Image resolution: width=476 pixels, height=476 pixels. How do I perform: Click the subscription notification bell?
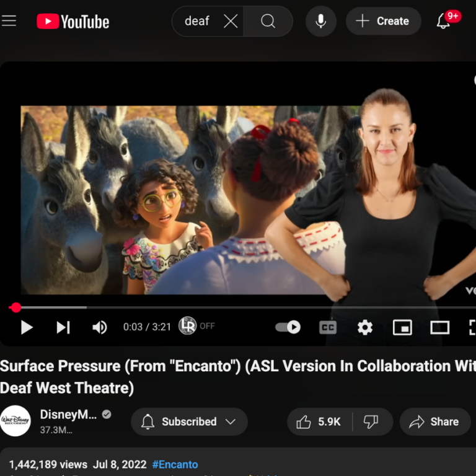click(x=148, y=421)
